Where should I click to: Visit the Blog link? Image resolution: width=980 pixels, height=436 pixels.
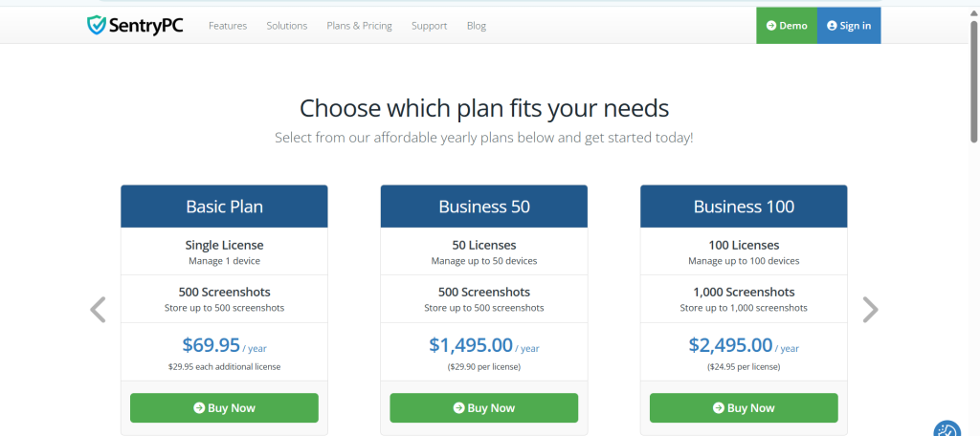pyautogui.click(x=477, y=26)
